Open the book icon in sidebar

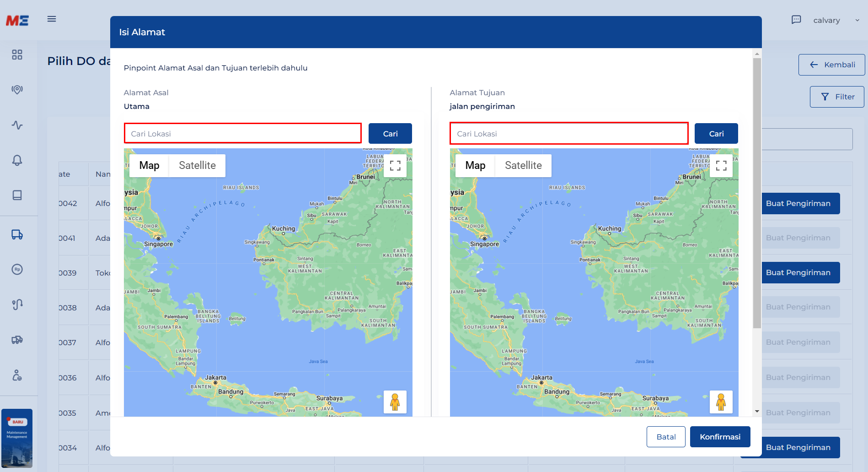(17, 195)
